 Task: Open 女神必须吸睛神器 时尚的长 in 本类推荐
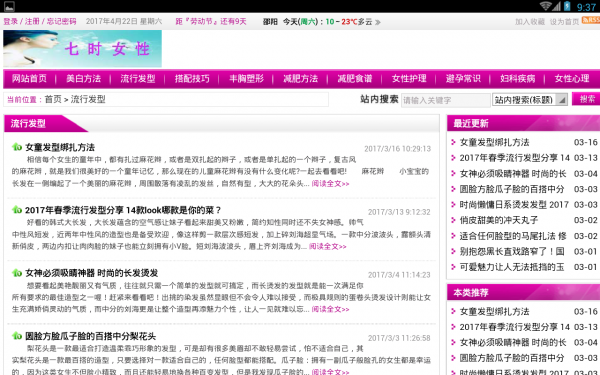pyautogui.click(x=513, y=342)
